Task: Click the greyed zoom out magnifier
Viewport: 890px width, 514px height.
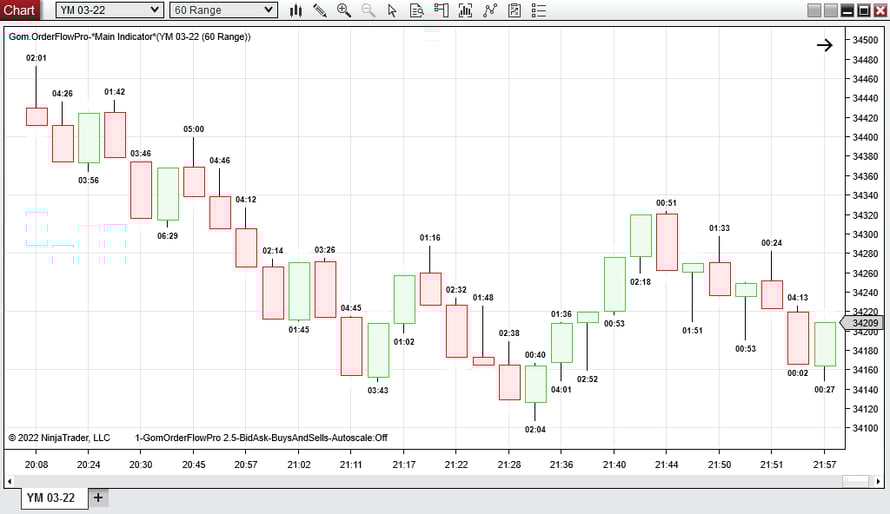Action: 368,10
